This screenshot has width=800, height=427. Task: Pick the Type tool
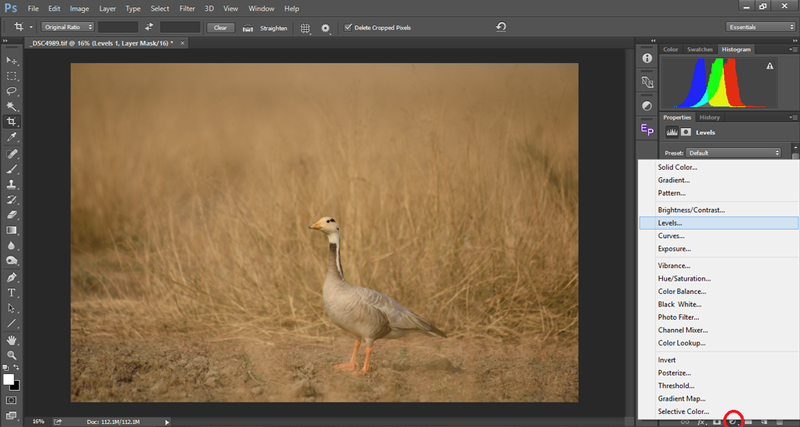point(12,293)
